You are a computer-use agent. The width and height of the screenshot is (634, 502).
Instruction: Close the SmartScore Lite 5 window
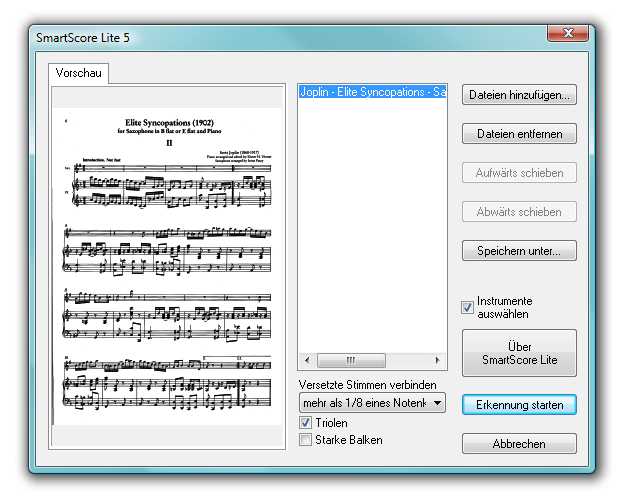tap(568, 33)
